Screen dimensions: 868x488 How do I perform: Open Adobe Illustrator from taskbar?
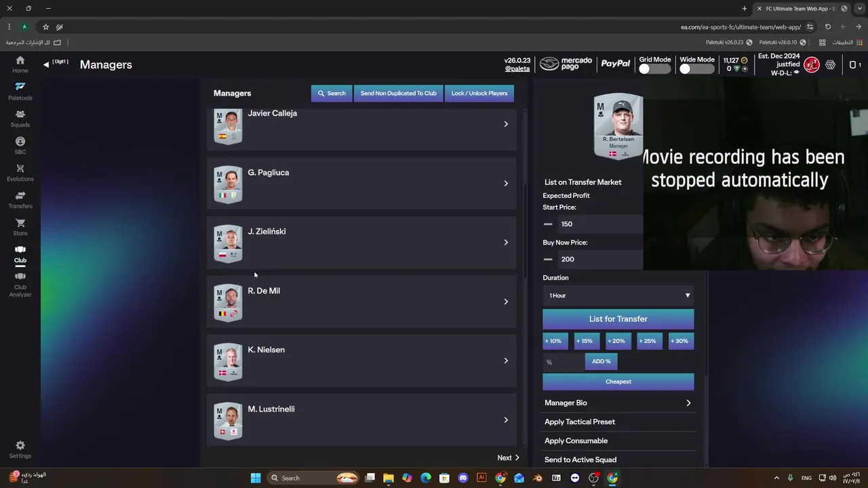pos(481,478)
